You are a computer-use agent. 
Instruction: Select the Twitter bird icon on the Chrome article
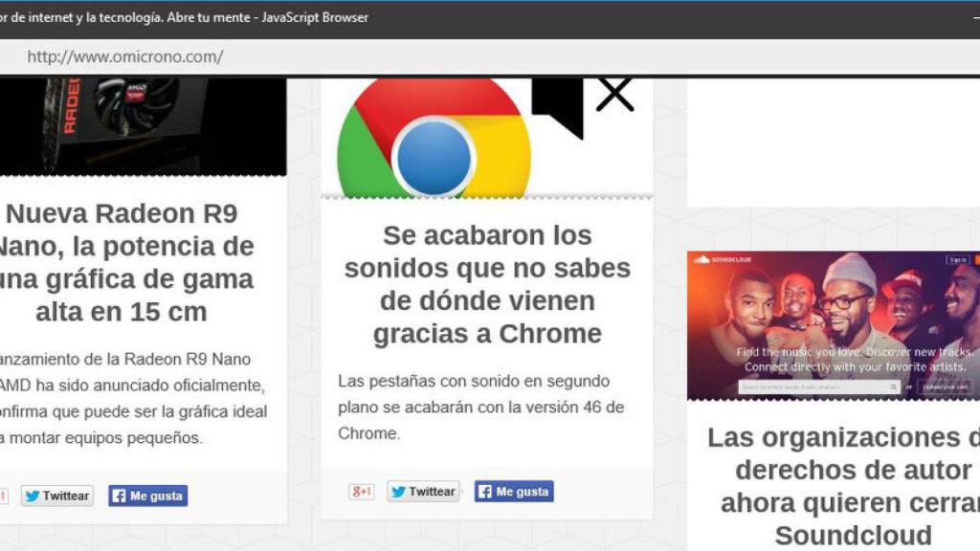(396, 491)
